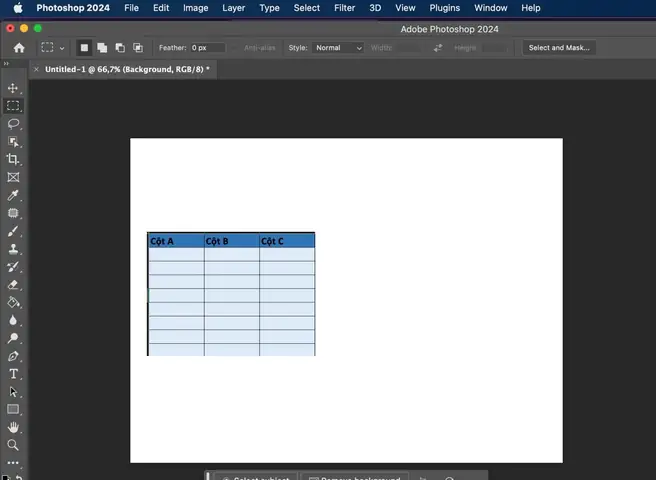Choose Subtract from Selection mode
Image resolution: width=656 pixels, height=480 pixels.
point(120,48)
